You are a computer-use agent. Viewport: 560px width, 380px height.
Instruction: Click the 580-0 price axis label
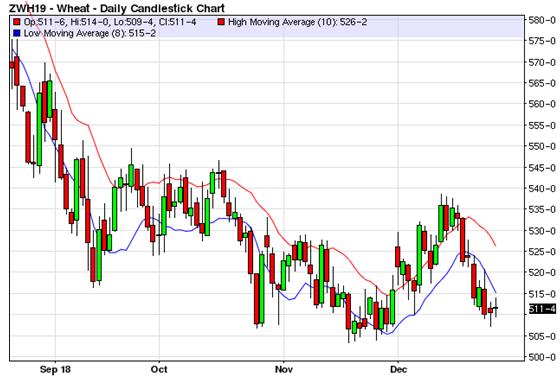(x=542, y=20)
